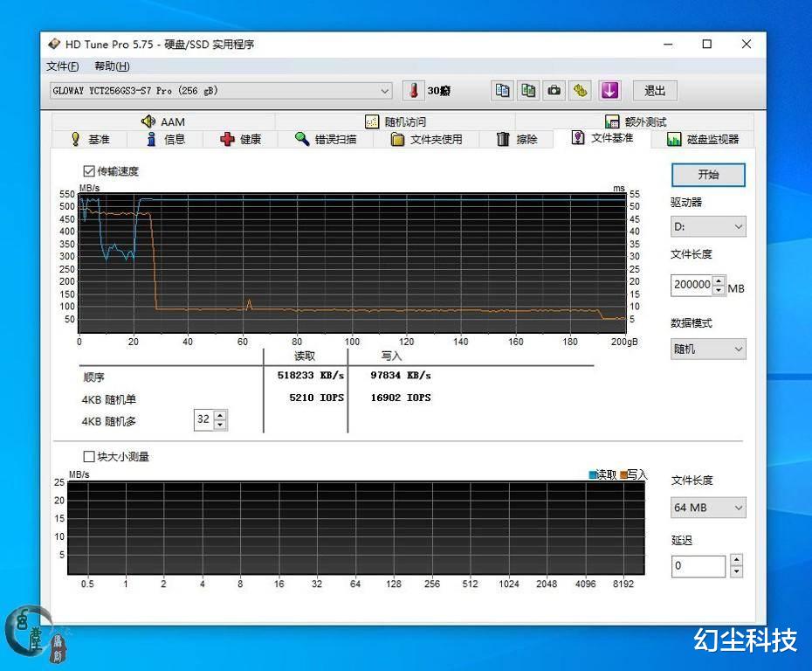The width and height of the screenshot is (812, 671).
Task: Click the 4KB 随机多 row label
Action: pos(108,421)
